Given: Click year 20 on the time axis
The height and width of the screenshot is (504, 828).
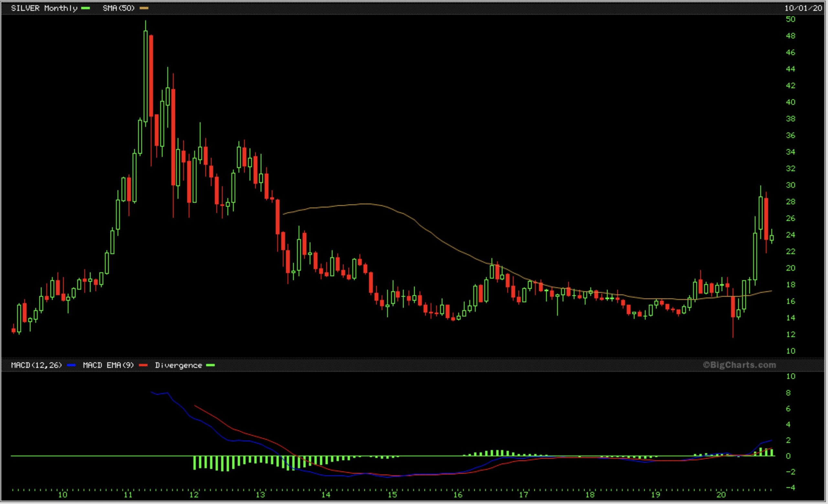Looking at the screenshot, I should 721,495.
